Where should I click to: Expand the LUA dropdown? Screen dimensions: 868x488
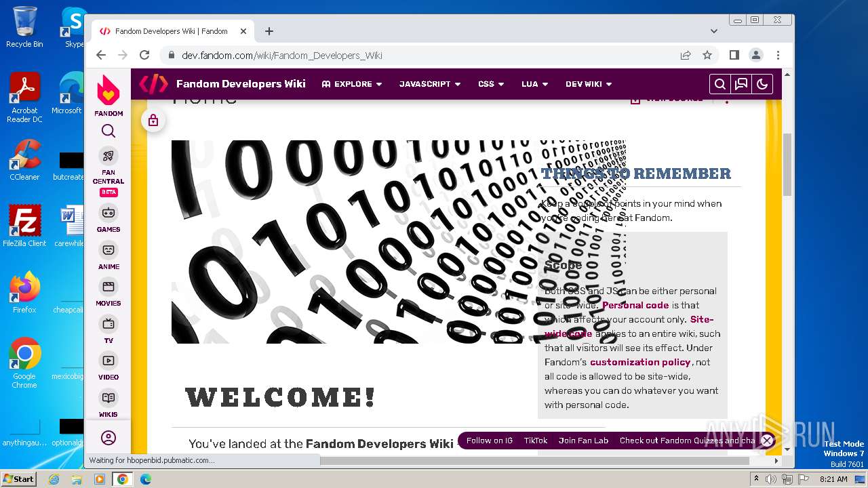[535, 84]
